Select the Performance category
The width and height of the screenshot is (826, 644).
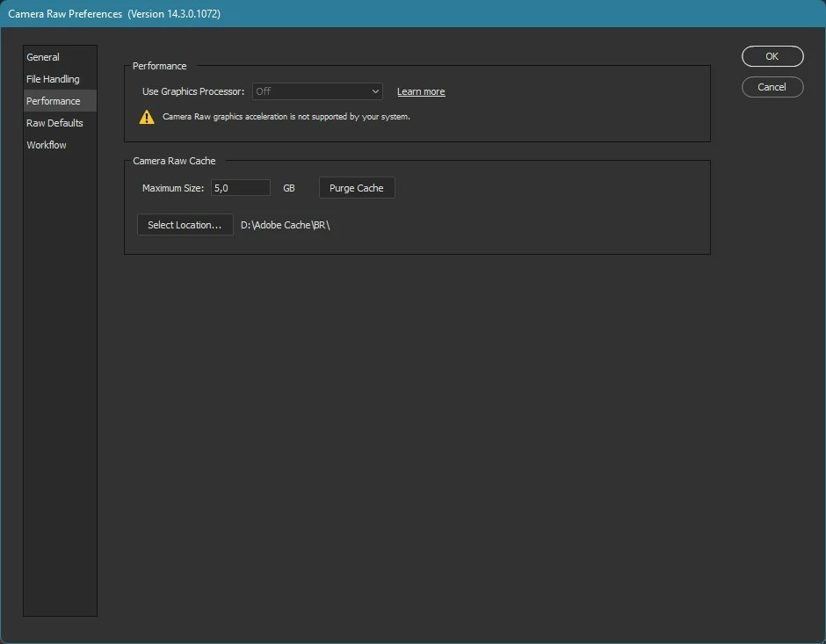point(60,100)
